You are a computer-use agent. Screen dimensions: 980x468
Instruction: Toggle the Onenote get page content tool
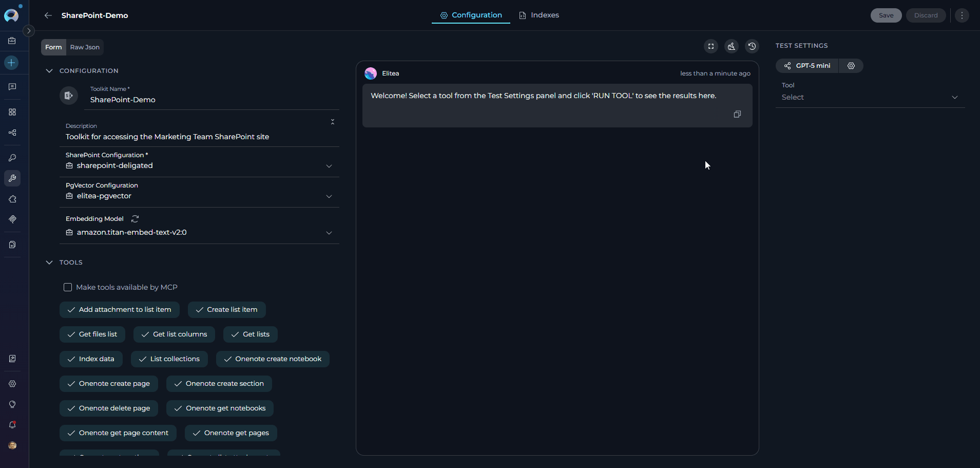point(118,433)
